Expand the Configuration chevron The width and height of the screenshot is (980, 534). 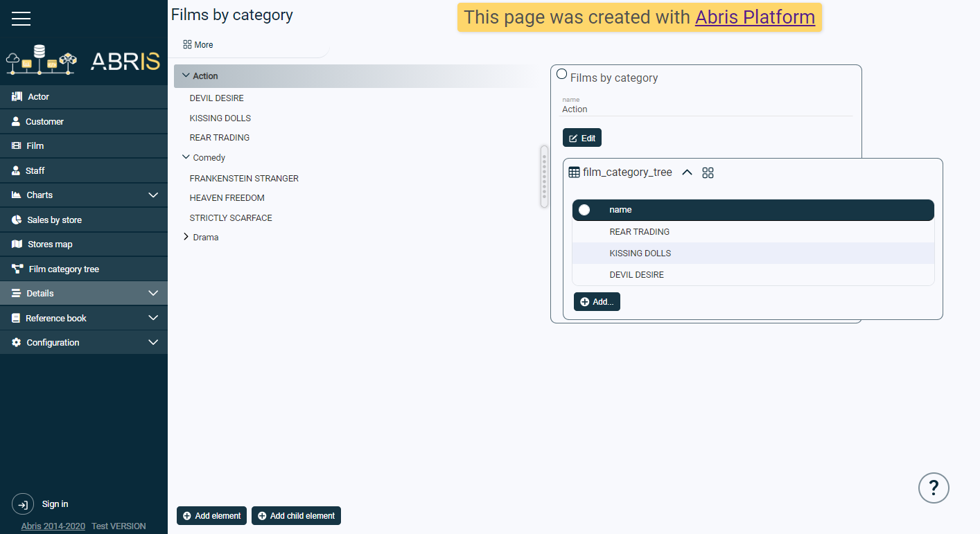pos(154,343)
